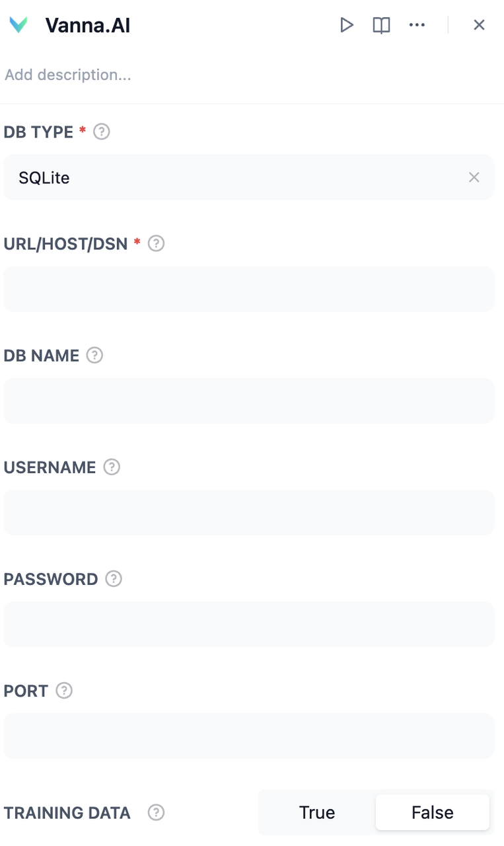Viewport: 504px width, 846px height.
Task: Click the Vanna.AI logo icon
Action: tap(18, 25)
